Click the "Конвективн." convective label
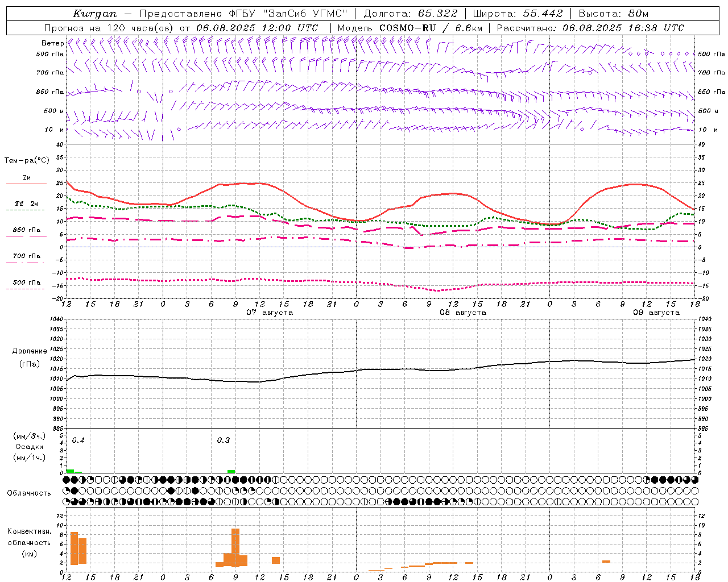 (30, 531)
